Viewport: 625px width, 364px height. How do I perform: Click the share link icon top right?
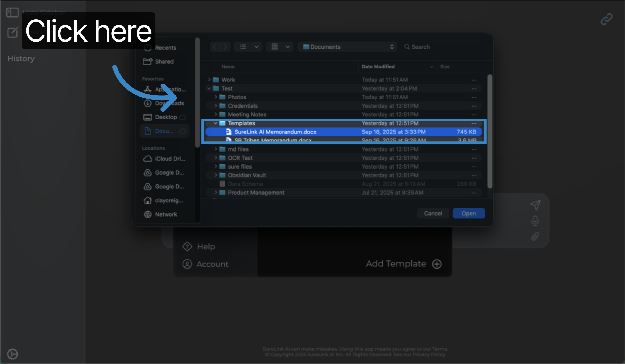606,18
